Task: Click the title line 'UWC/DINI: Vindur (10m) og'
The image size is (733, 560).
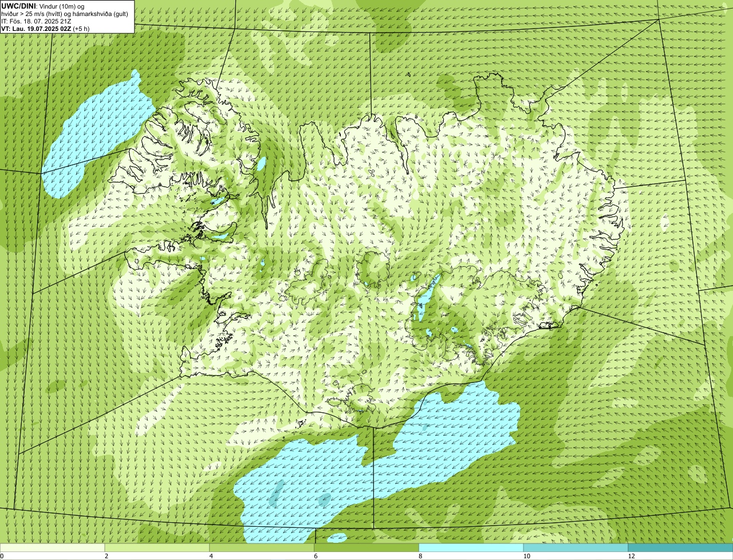Action: pos(43,6)
